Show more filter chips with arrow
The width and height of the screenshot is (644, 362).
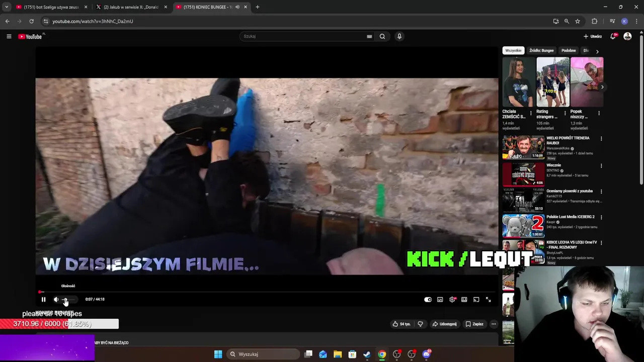coord(597,51)
